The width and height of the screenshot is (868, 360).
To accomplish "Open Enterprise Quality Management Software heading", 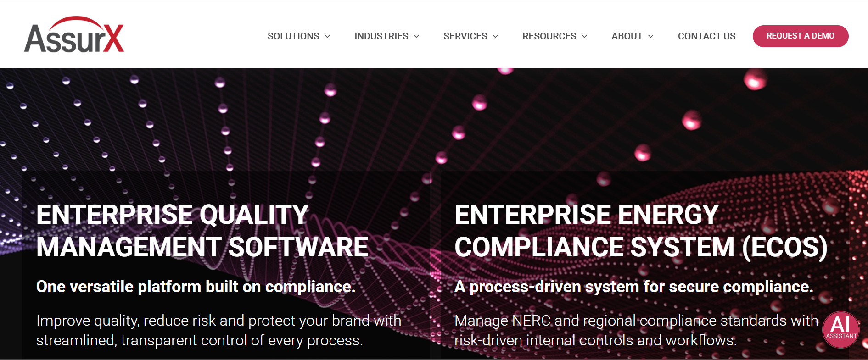I will pyautogui.click(x=202, y=231).
